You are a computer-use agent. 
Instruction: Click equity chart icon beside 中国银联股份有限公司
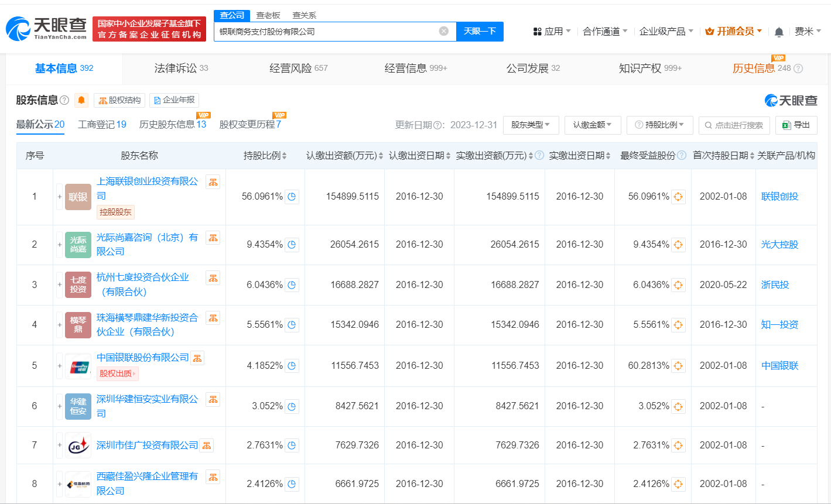tap(197, 356)
